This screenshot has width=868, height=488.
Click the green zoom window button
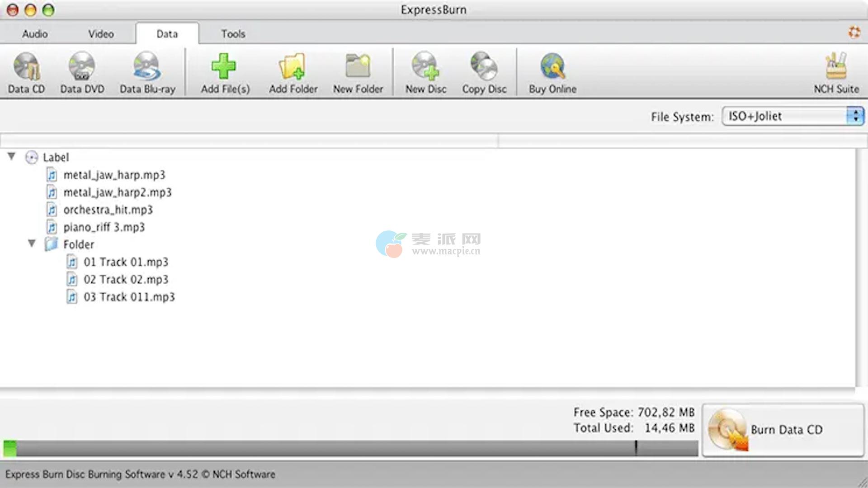[48, 10]
